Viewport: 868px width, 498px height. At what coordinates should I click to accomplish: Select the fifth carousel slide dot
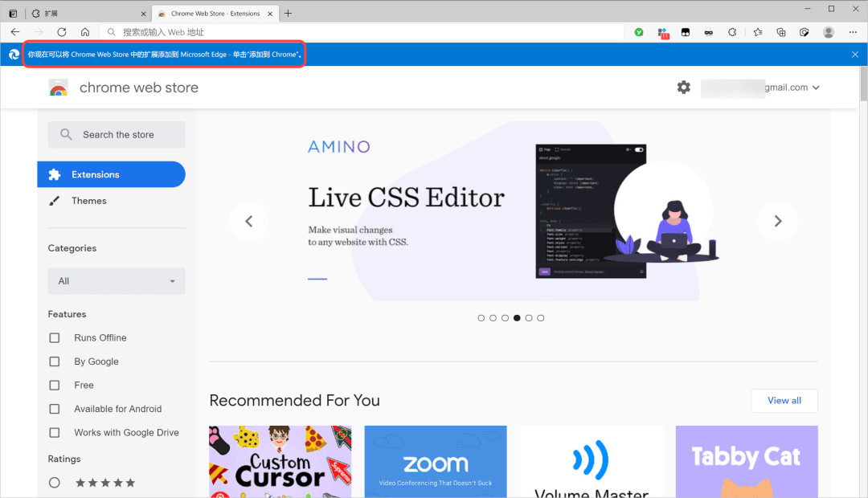pyautogui.click(x=529, y=318)
